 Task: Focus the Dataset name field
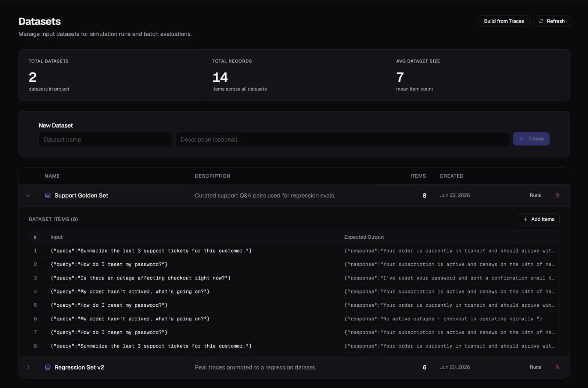[105, 139]
